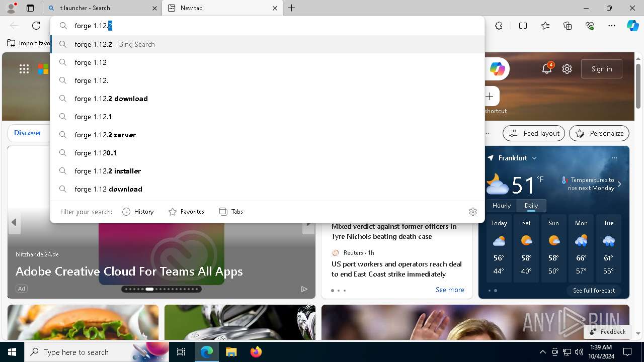The width and height of the screenshot is (644, 362).
Task: Open the Extensions puzzle icon
Action: click(x=499, y=26)
